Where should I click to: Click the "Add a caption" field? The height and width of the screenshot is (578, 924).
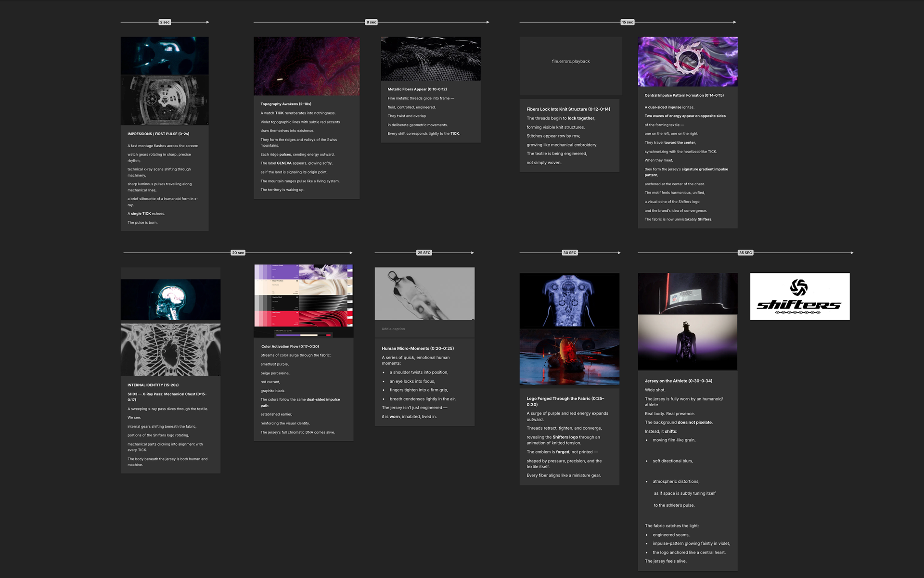coord(393,329)
